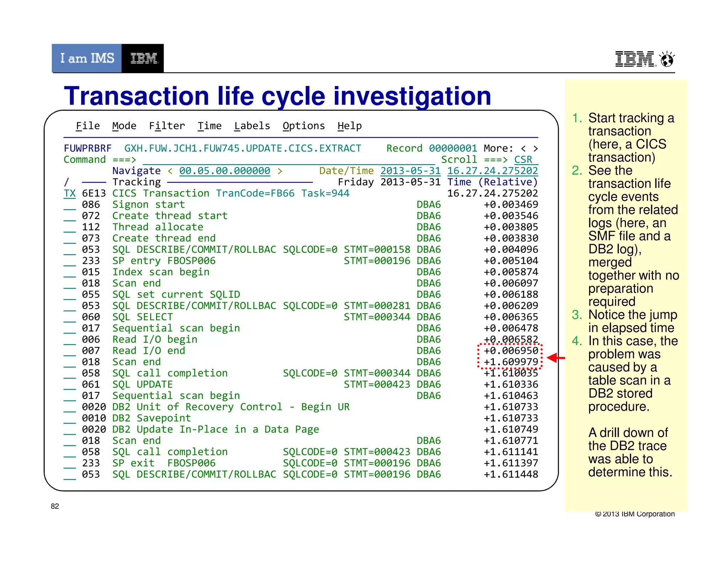Click the 2013-05-31 date field
Image resolution: width=728 pixels, height=562 pixels.
(x=410, y=171)
